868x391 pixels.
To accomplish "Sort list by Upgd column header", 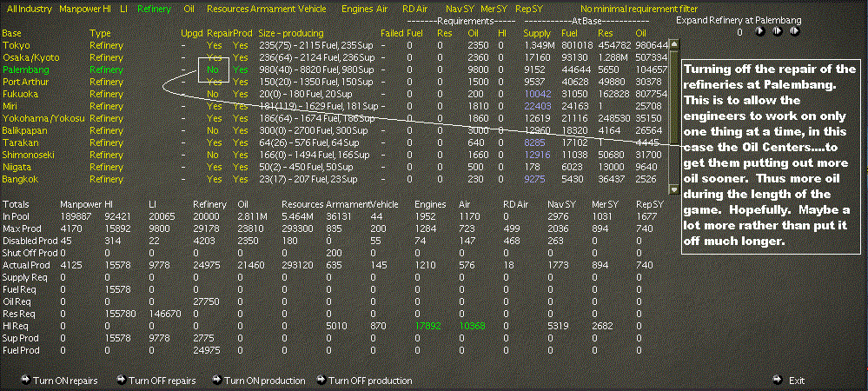I will [x=192, y=33].
